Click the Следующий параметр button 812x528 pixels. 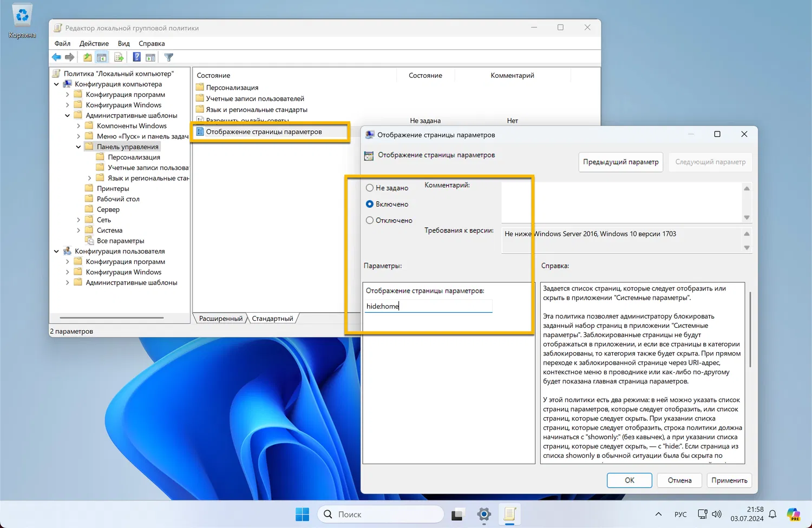(x=710, y=162)
